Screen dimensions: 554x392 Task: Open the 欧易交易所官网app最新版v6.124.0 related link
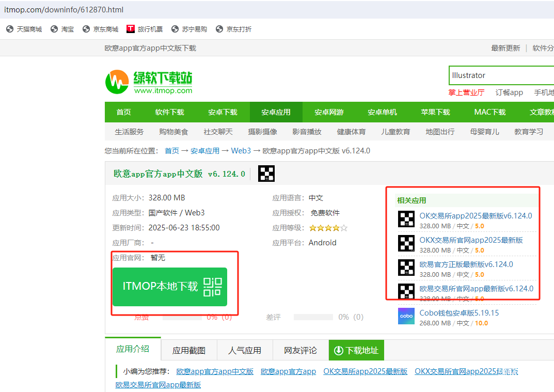pyautogui.click(x=476, y=289)
